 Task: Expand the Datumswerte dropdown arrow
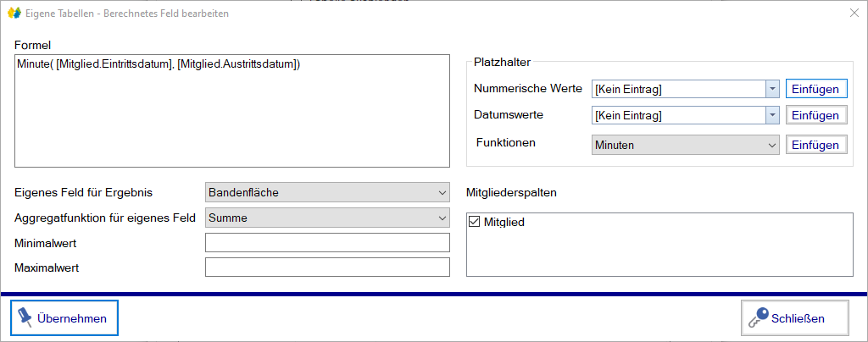point(771,115)
